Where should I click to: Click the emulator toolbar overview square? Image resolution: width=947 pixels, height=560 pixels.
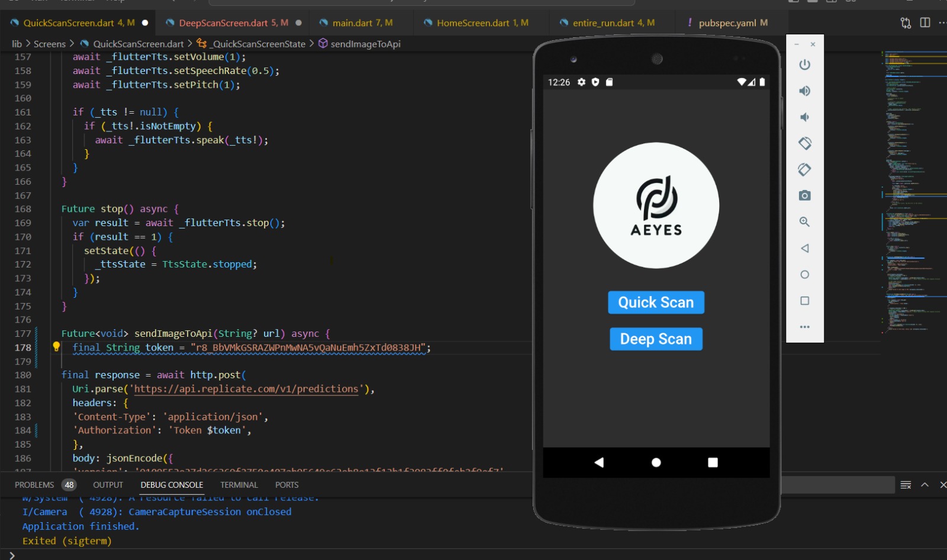pos(804,301)
